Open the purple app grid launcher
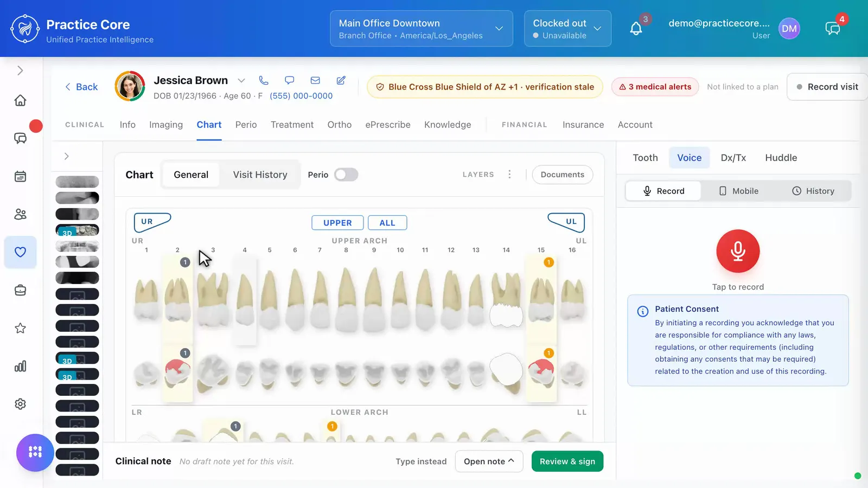 (x=35, y=452)
